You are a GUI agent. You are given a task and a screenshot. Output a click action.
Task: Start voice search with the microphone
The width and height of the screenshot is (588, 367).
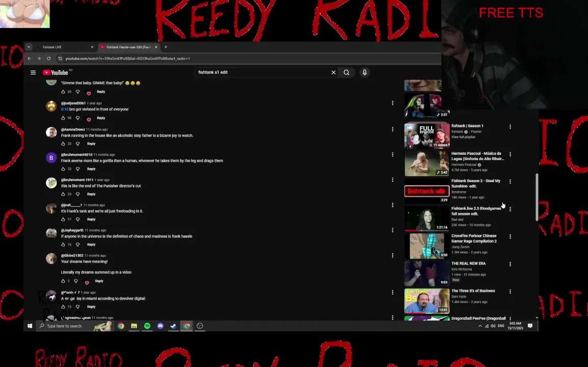click(364, 72)
